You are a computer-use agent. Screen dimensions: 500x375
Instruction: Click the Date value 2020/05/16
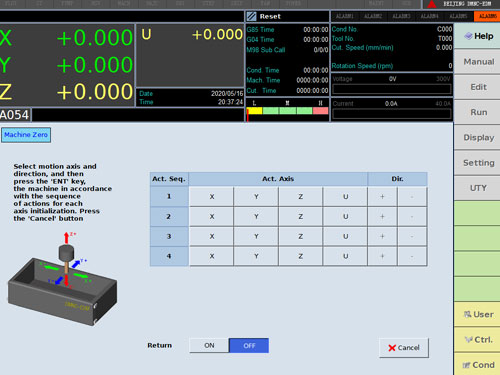pyautogui.click(x=227, y=93)
